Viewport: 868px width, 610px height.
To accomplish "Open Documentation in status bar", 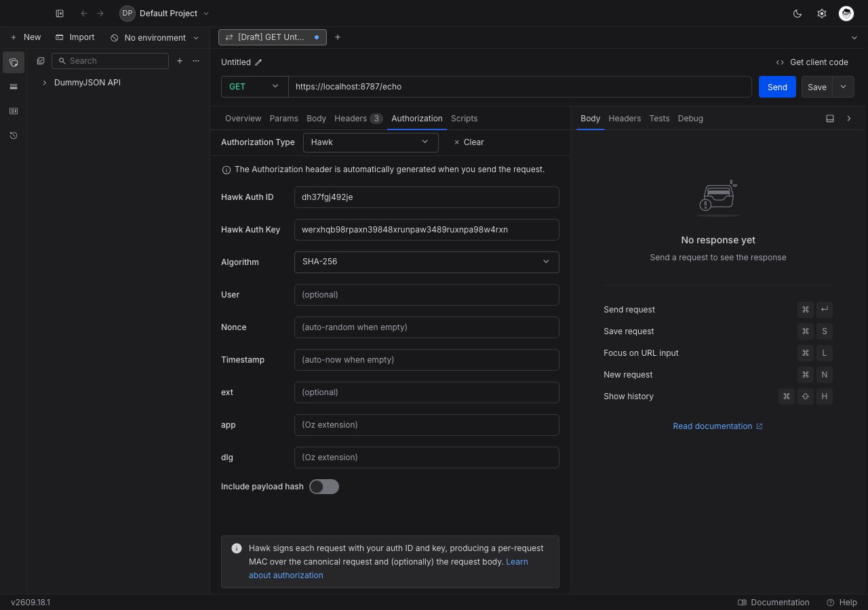I will tap(773, 603).
